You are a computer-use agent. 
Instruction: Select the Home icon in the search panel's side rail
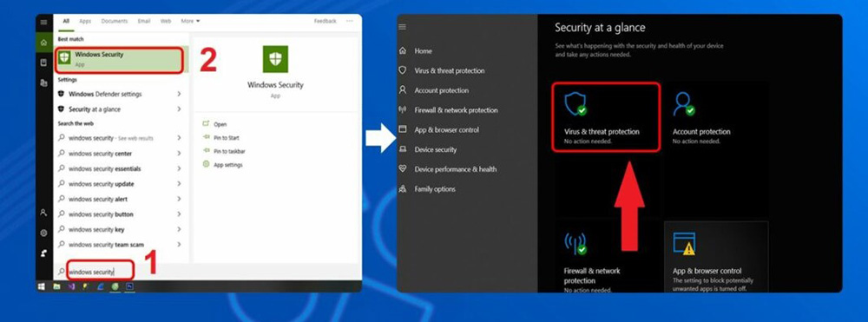pyautogui.click(x=43, y=42)
